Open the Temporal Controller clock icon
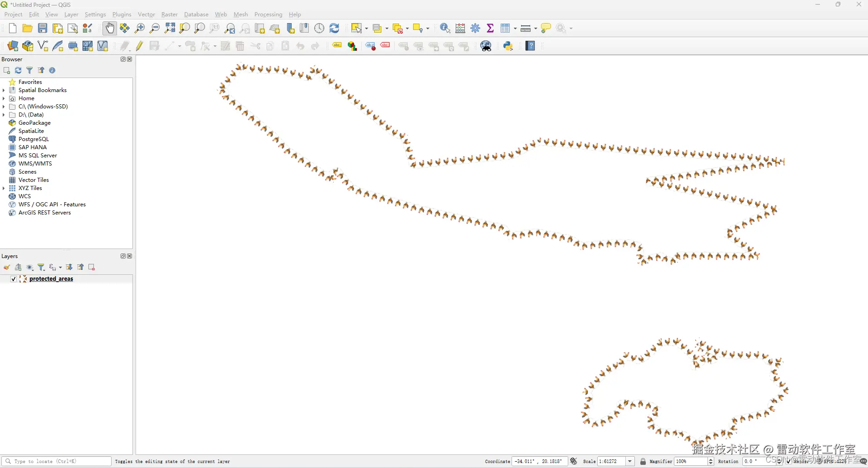The width and height of the screenshot is (868, 468). click(x=319, y=28)
